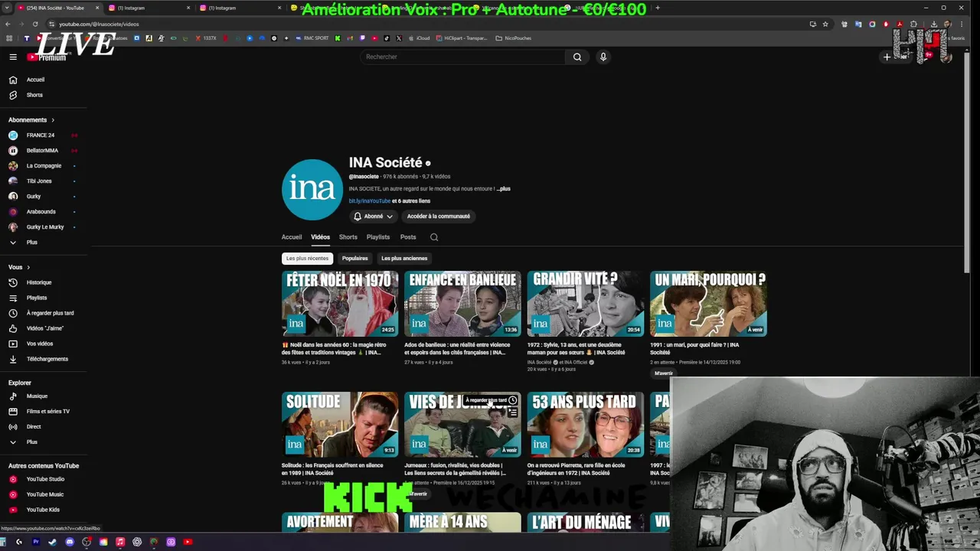The height and width of the screenshot is (551, 980).
Task: Open Discord from the taskbar
Action: pos(70,542)
